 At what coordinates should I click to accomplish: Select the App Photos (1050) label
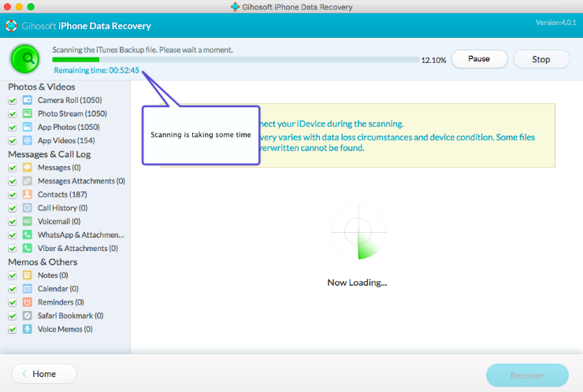tap(69, 127)
